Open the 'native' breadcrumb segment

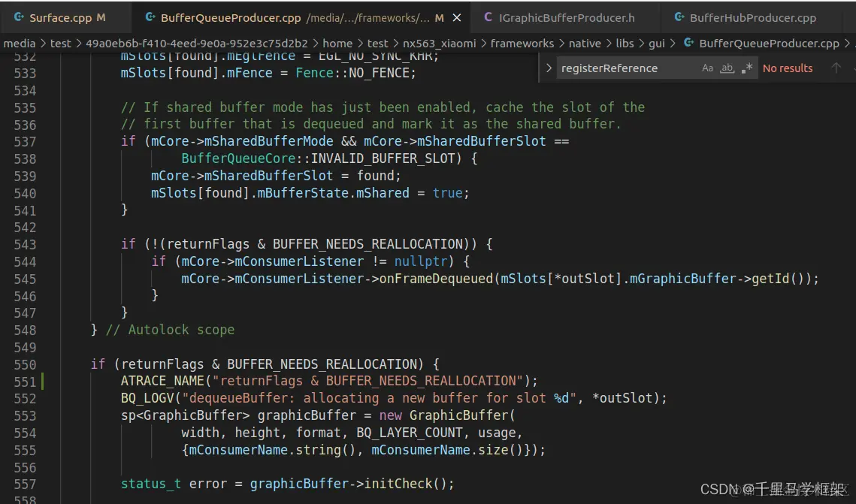pyautogui.click(x=585, y=43)
